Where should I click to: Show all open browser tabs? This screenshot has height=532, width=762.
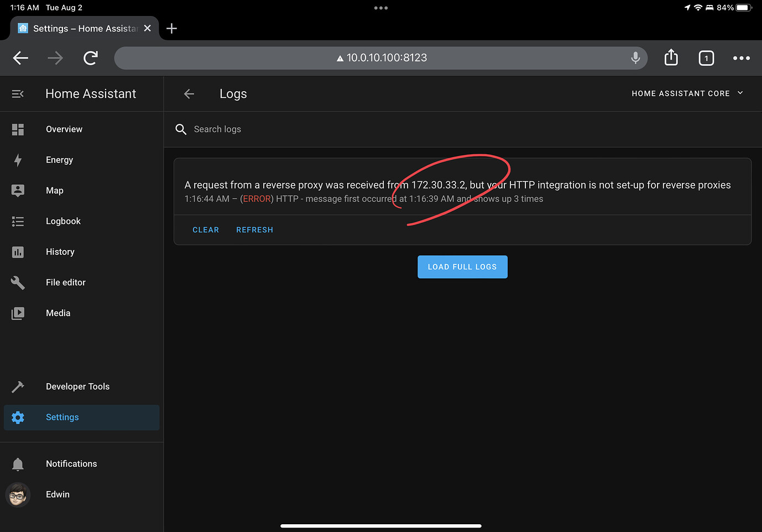[x=706, y=58]
